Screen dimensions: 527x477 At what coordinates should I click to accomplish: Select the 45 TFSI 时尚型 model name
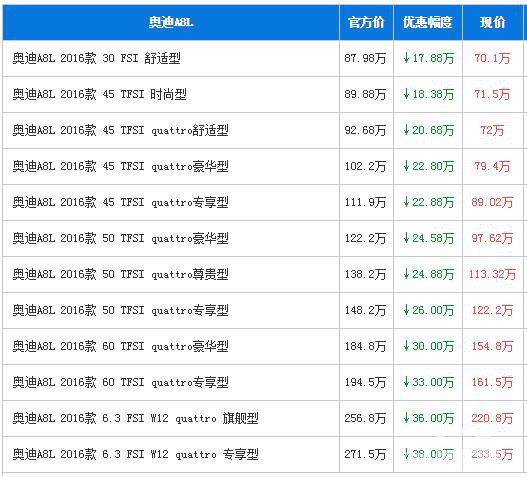click(x=99, y=94)
